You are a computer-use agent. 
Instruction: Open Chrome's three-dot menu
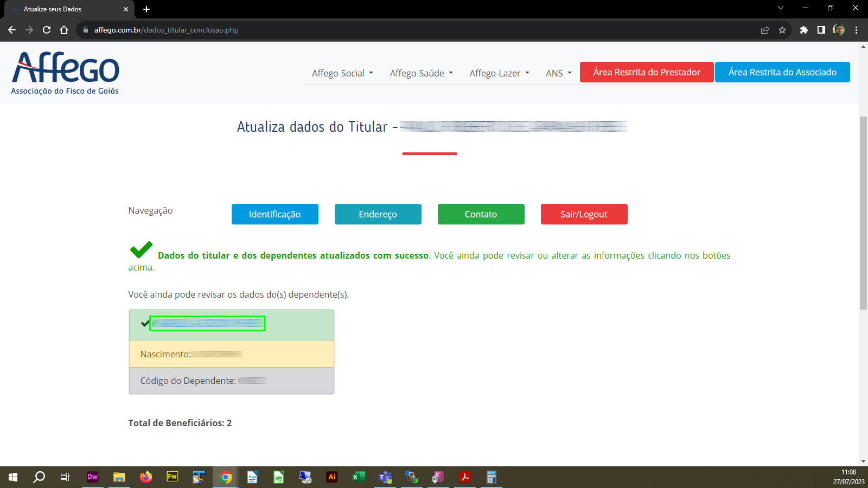point(857,30)
